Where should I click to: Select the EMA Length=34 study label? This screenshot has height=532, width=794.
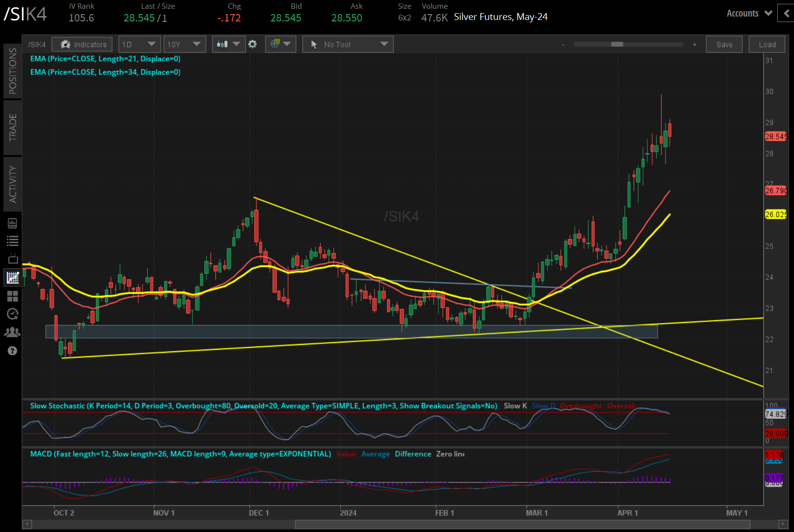[105, 72]
